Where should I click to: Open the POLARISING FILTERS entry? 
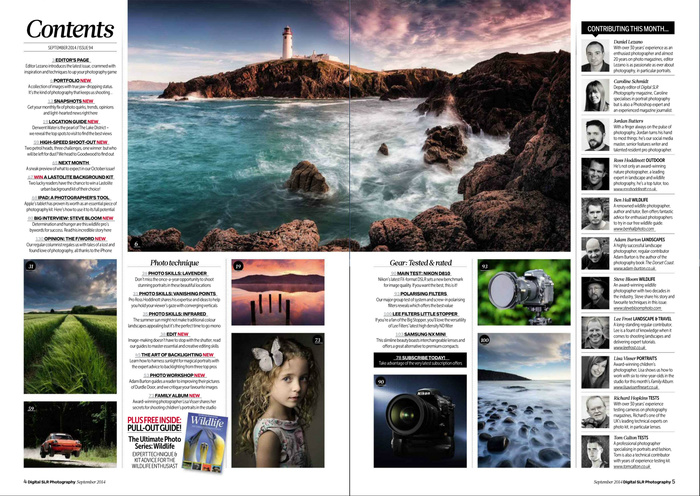pos(420,294)
